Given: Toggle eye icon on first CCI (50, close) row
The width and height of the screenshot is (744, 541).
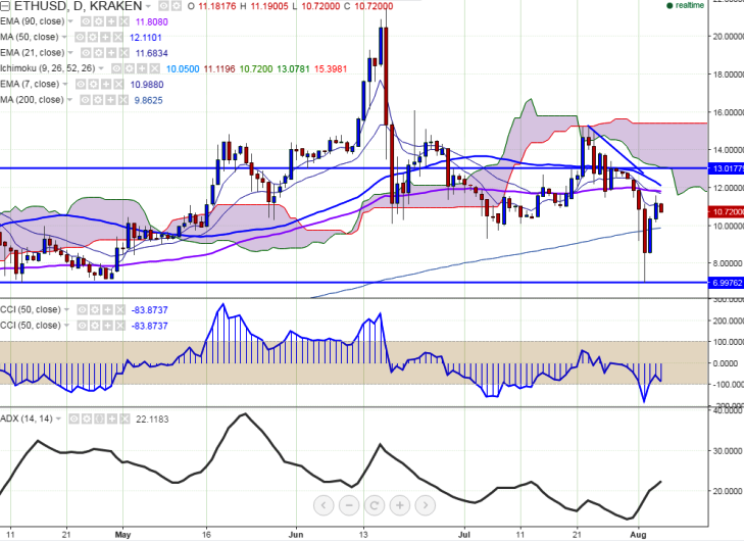Looking at the screenshot, I should coord(82,310).
